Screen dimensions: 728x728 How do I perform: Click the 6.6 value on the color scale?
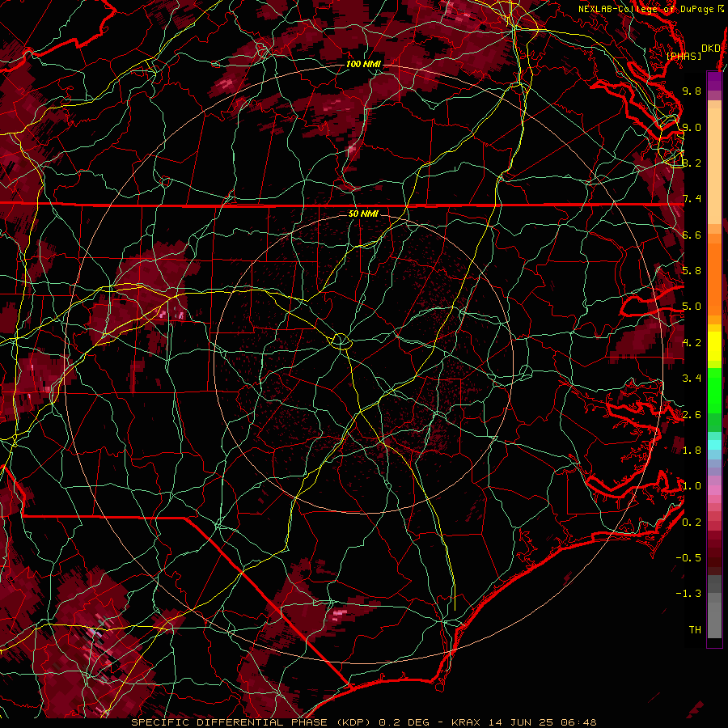[x=692, y=235]
